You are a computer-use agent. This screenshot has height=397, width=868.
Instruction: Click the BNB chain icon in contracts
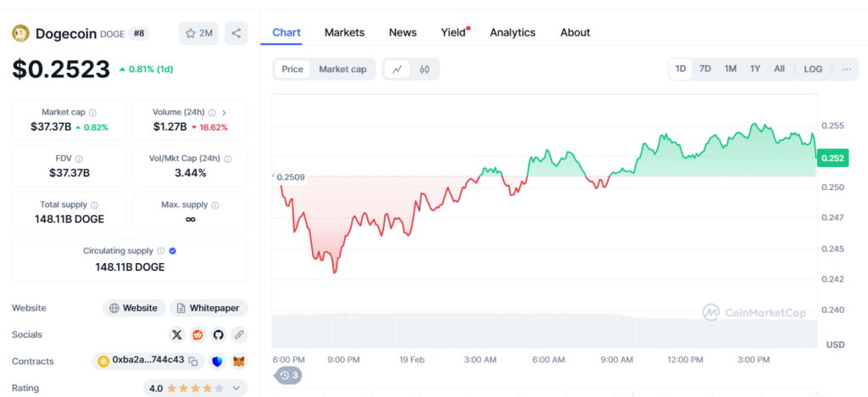click(x=103, y=361)
